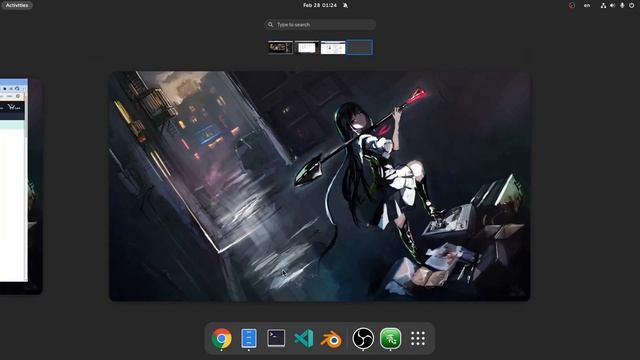Open the green app icon in dash
Viewport: 640px width, 360px height.
(x=390, y=338)
